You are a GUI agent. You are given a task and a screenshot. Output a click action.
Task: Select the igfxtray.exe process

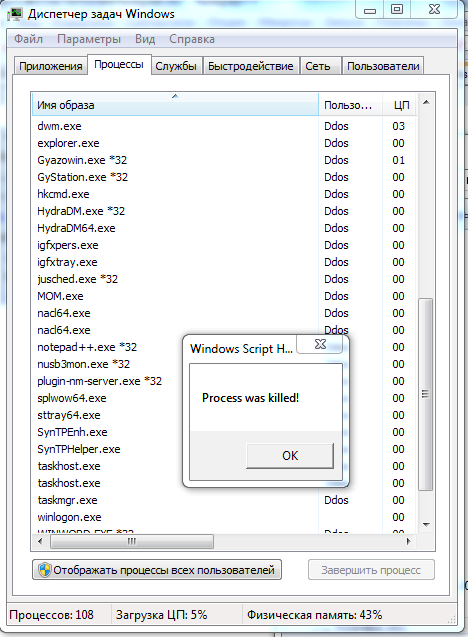224,262
